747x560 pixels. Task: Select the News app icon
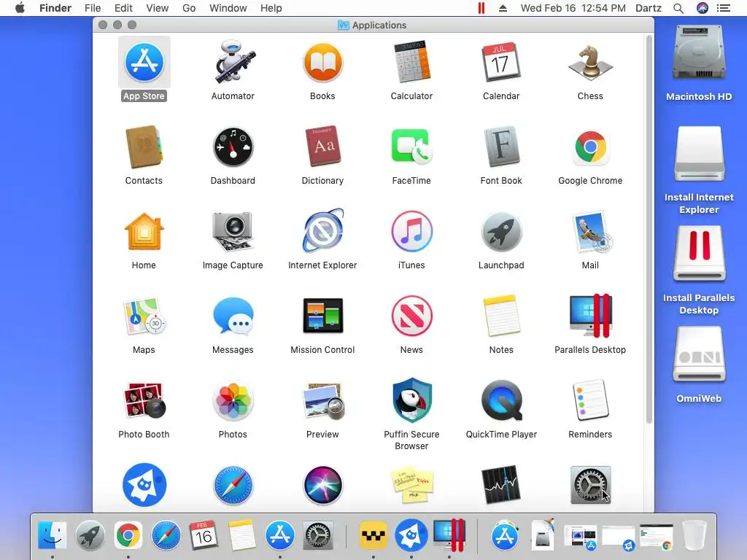(x=411, y=316)
